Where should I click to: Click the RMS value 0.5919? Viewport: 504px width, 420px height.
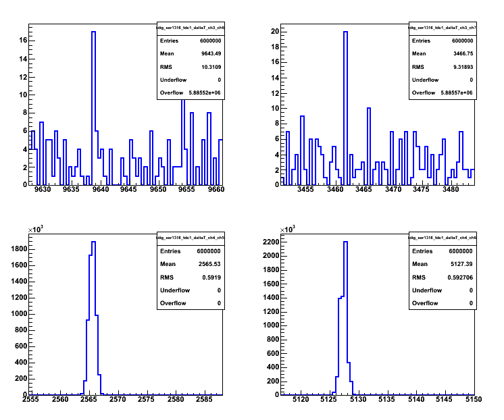211,278
